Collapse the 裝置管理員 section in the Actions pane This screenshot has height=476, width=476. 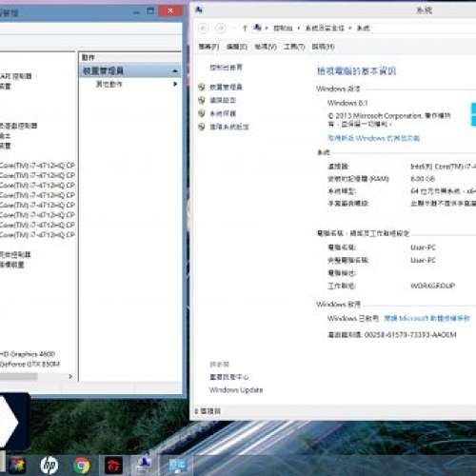pyautogui.click(x=175, y=71)
